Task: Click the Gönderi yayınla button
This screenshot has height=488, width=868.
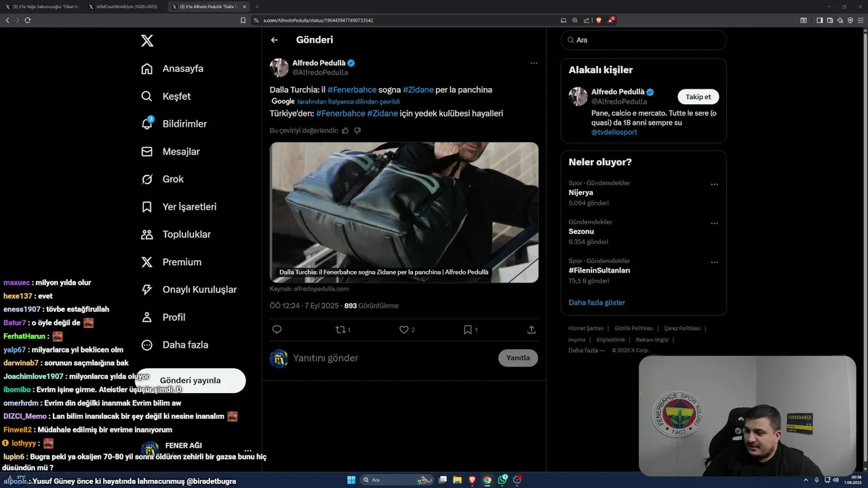Action: tap(191, 380)
